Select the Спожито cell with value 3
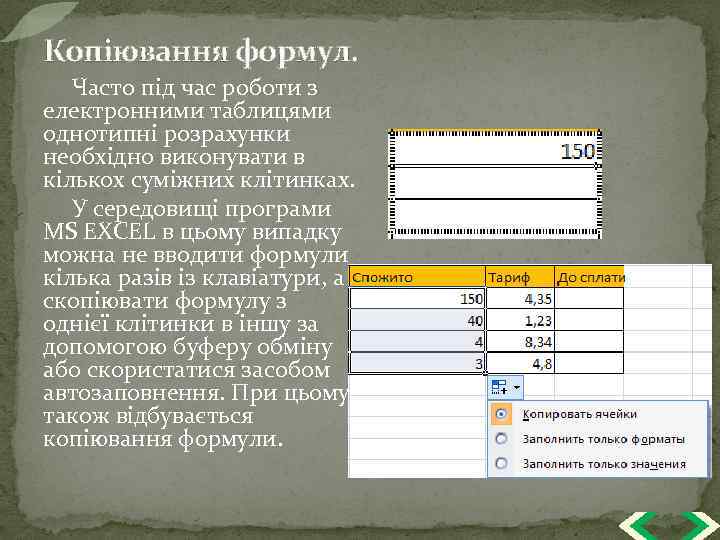This screenshot has height=540, width=720. pyautogui.click(x=417, y=363)
